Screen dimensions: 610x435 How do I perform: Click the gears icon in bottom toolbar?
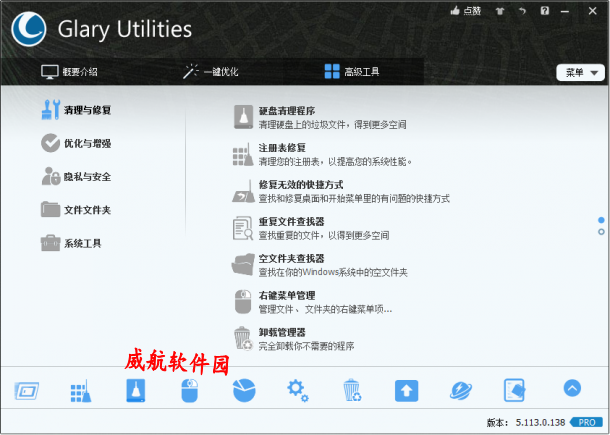pos(297,390)
